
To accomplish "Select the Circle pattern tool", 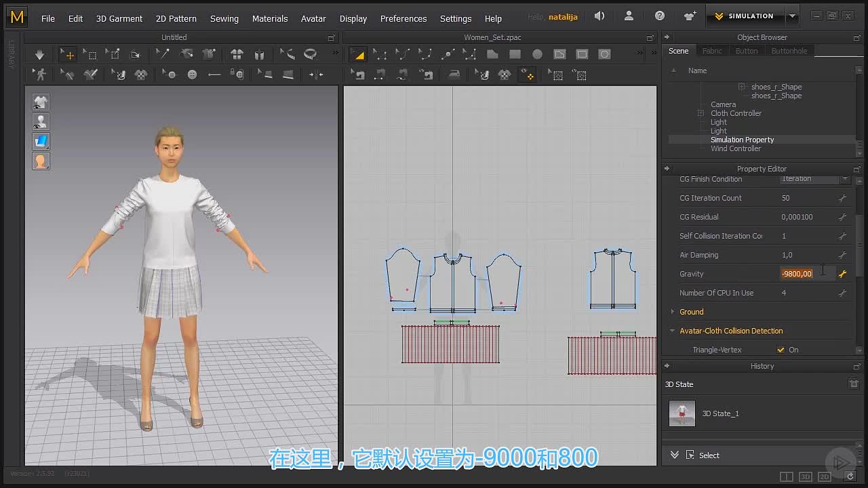I will tap(537, 54).
